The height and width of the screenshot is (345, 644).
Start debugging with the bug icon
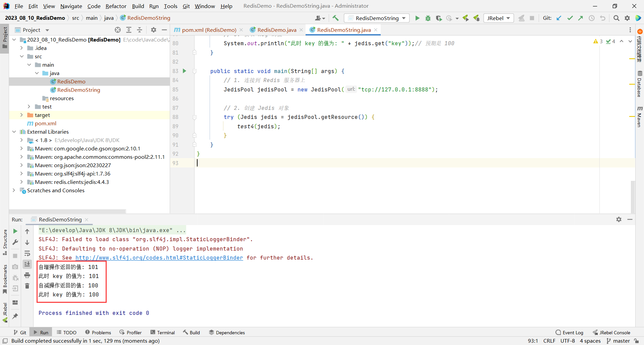click(428, 18)
